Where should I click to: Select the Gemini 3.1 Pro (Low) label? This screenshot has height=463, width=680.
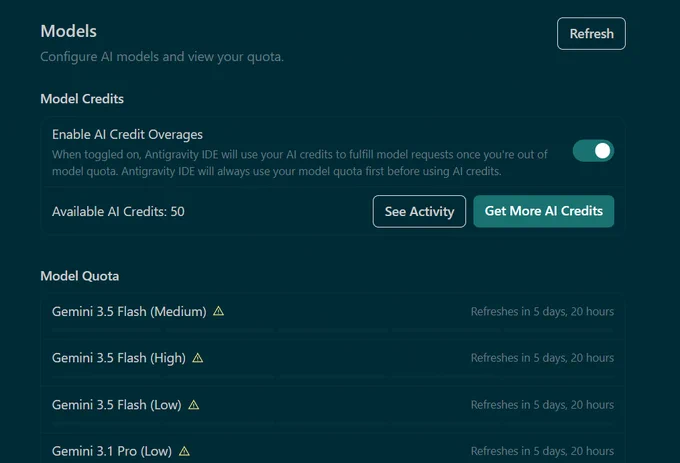pyautogui.click(x=112, y=451)
